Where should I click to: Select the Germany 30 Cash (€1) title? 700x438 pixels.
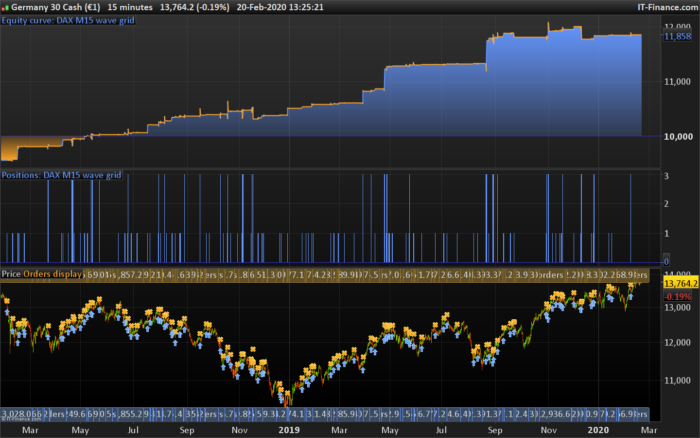[x=56, y=7]
